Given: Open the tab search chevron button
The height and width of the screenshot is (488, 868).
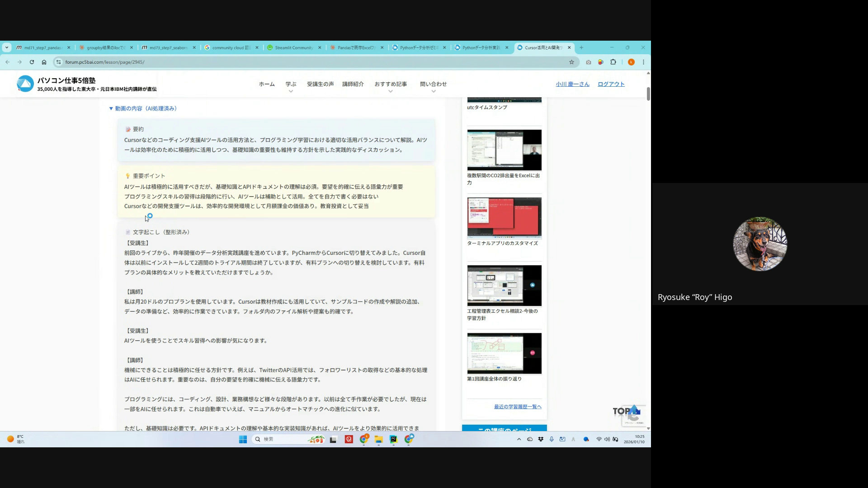Looking at the screenshot, I should coord(6,47).
